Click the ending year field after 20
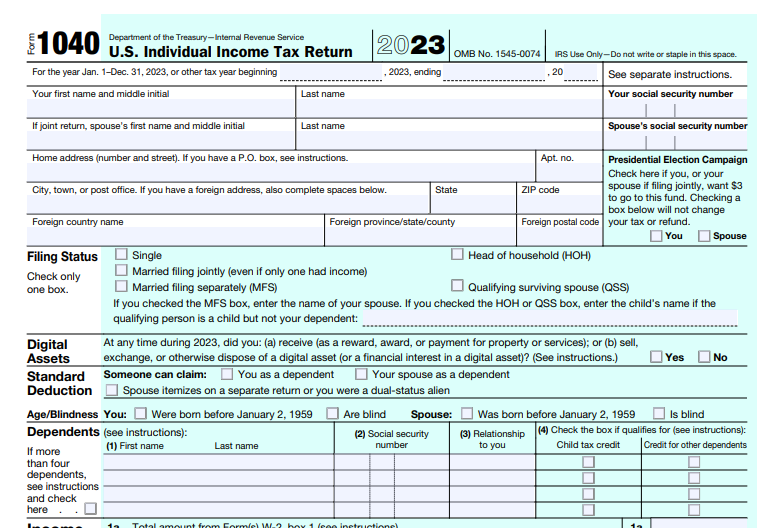This screenshot has width=765, height=528. point(581,73)
